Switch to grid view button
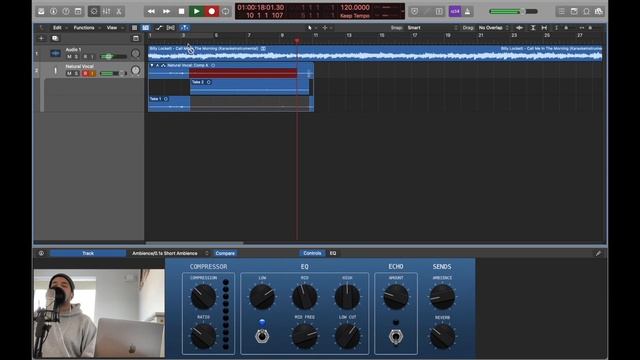Screen dimensions: 640x360 point(134,28)
